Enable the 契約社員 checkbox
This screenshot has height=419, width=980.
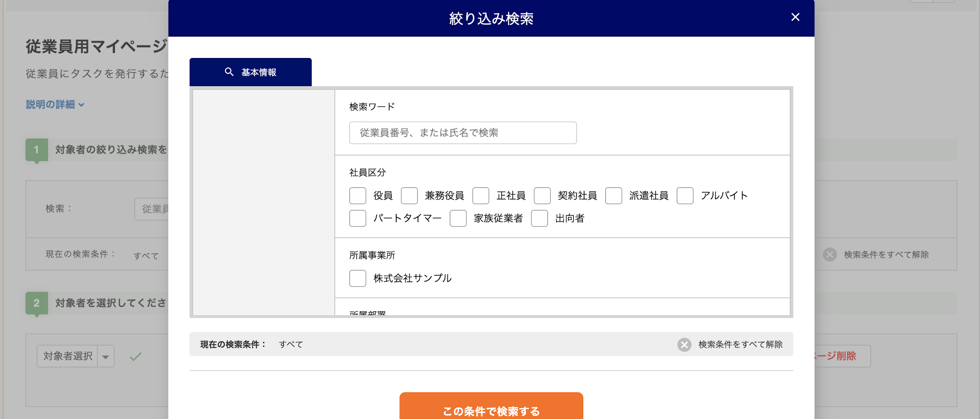[542, 196]
